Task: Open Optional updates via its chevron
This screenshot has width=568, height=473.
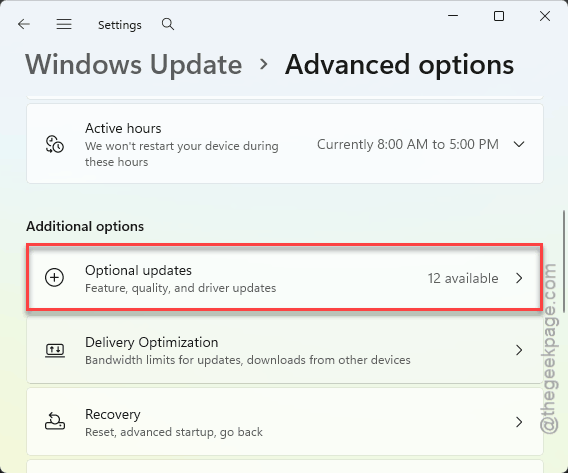Action: coord(519,278)
